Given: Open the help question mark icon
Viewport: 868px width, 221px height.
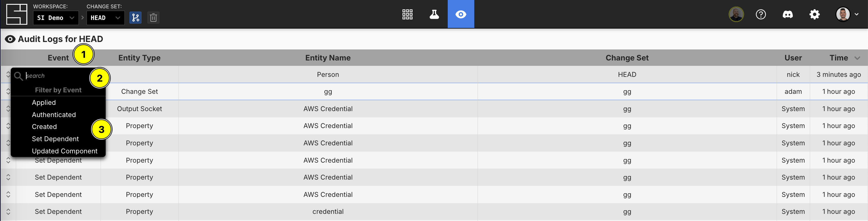Looking at the screenshot, I should tap(761, 14).
